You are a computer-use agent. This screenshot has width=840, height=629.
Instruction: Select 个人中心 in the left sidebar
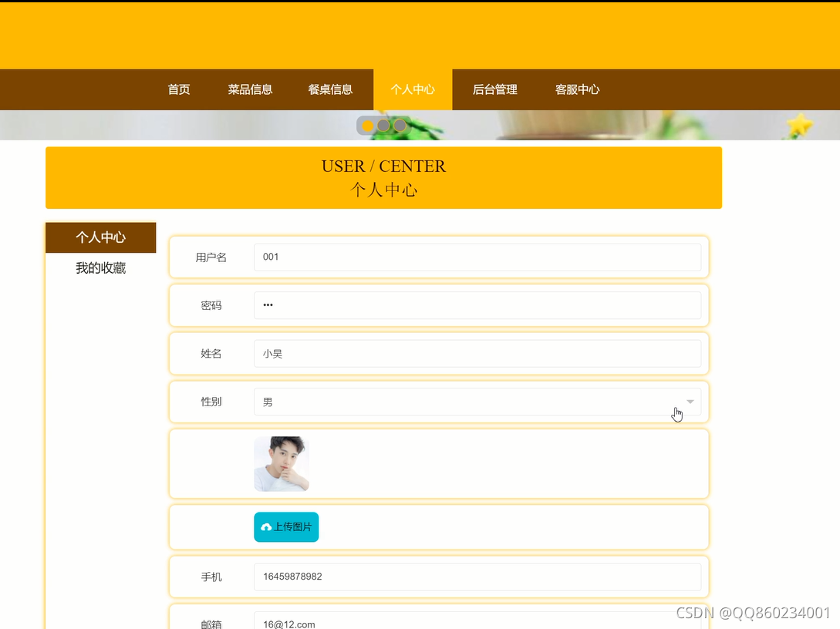point(101,237)
